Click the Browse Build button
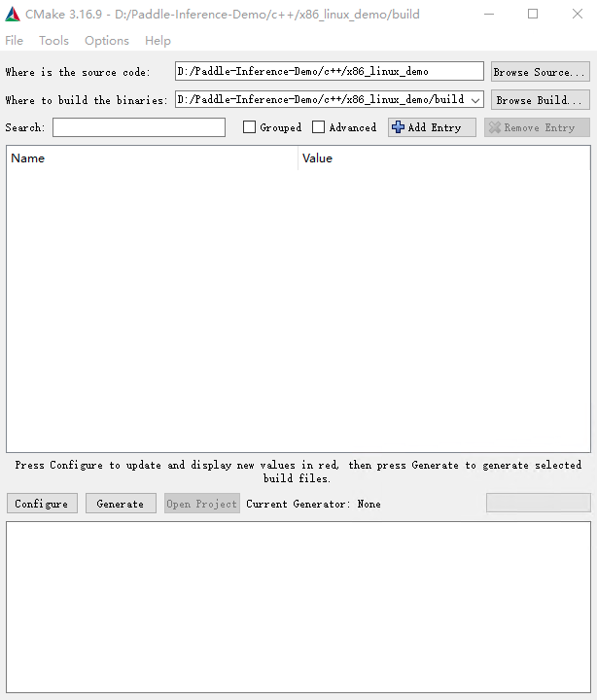 pos(540,100)
